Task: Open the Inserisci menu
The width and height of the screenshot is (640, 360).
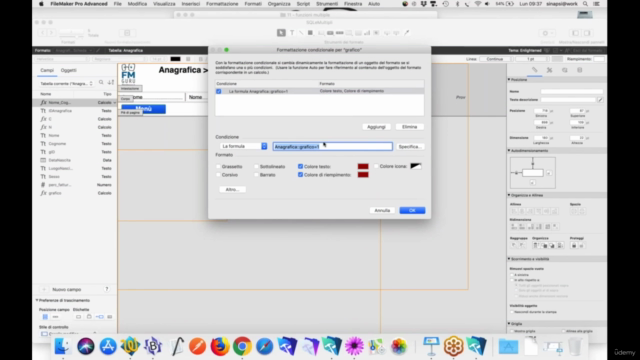Action: tap(191, 4)
